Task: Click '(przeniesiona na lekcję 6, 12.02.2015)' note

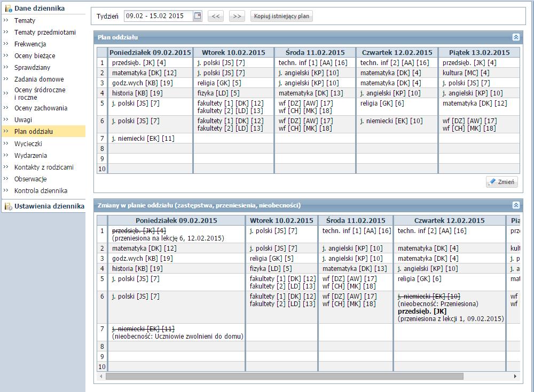Action: click(168, 238)
